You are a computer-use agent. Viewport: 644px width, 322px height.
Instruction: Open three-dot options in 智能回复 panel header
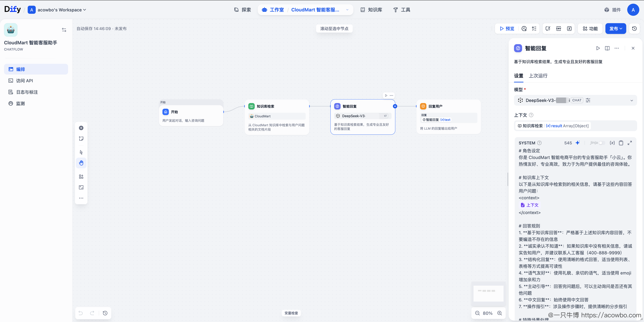pos(616,48)
